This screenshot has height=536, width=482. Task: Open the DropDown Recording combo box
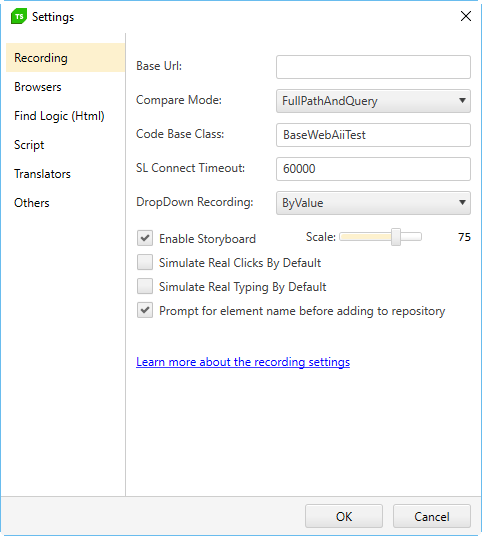[x=373, y=203]
